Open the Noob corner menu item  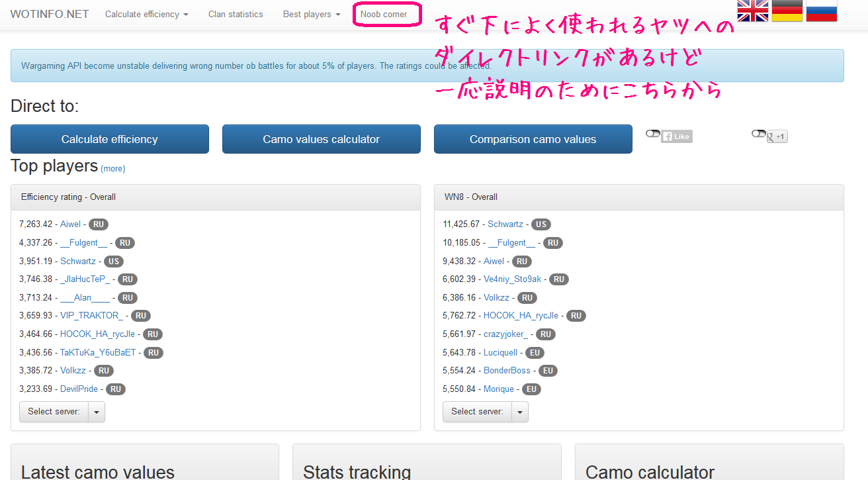click(x=384, y=14)
